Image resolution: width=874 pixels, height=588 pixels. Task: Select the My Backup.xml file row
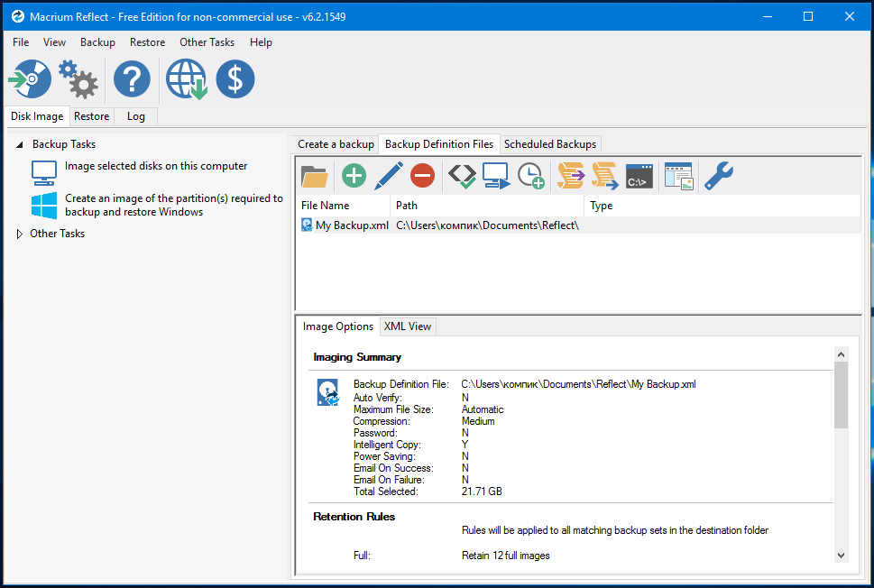tap(578, 225)
